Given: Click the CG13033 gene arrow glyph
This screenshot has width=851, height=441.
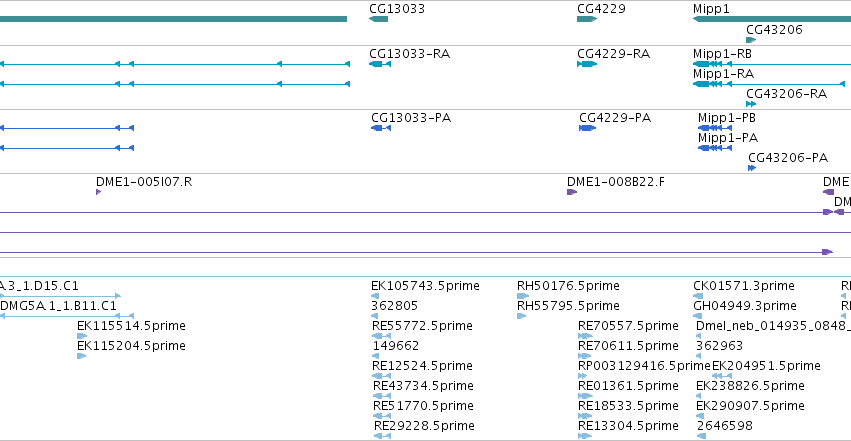Looking at the screenshot, I should pyautogui.click(x=378, y=19).
